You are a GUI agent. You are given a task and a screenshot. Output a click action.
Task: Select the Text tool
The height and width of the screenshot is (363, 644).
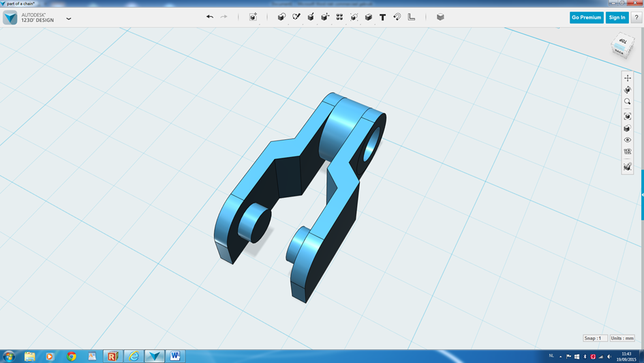[x=382, y=17]
